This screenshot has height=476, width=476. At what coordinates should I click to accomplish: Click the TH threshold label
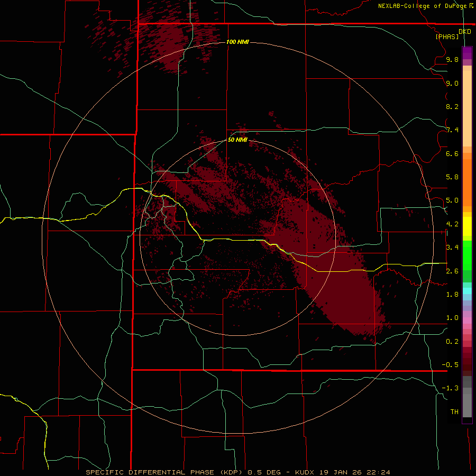coord(454,412)
